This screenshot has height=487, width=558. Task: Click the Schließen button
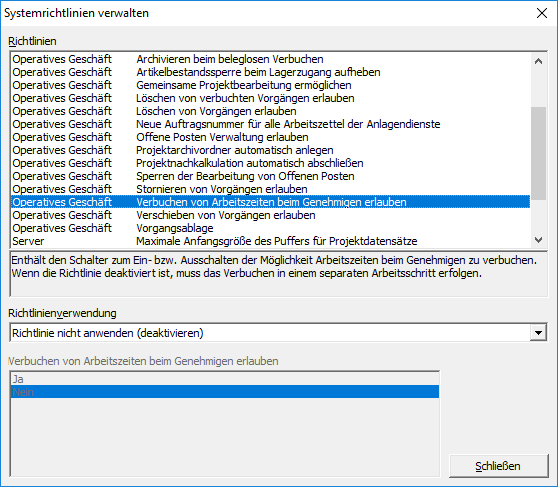click(498, 466)
